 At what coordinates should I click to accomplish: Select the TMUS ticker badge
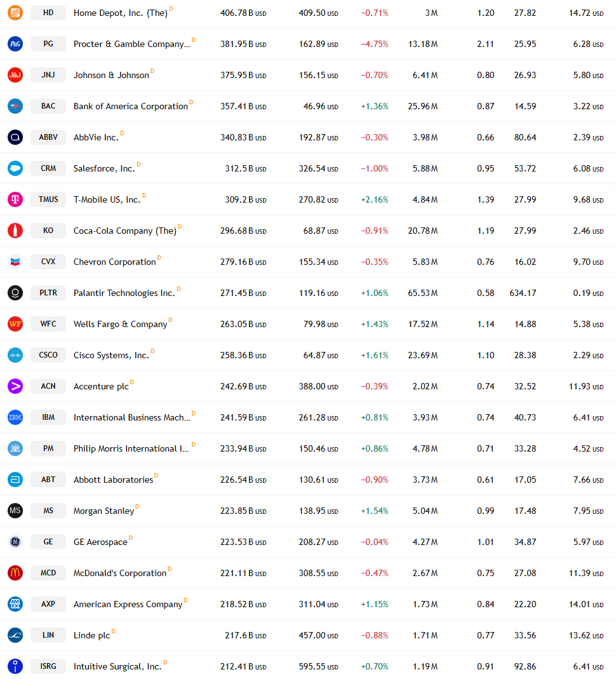pyautogui.click(x=48, y=199)
